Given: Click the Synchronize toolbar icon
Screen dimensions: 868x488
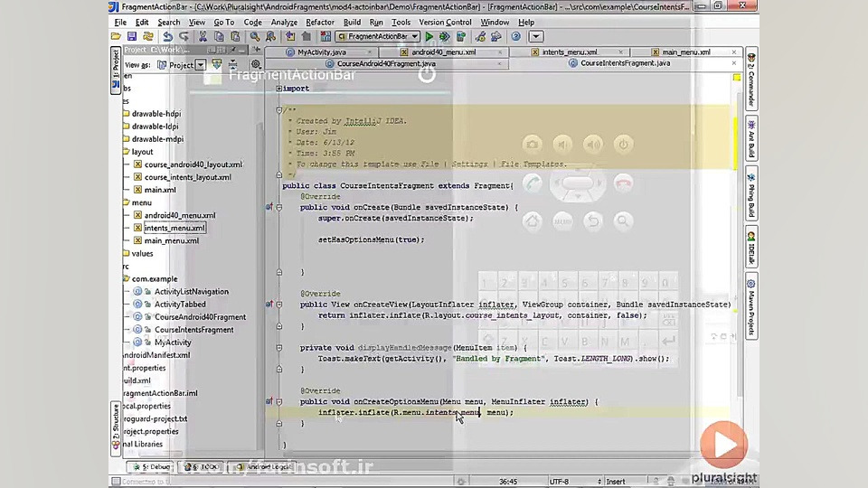Looking at the screenshot, I should tap(147, 36).
